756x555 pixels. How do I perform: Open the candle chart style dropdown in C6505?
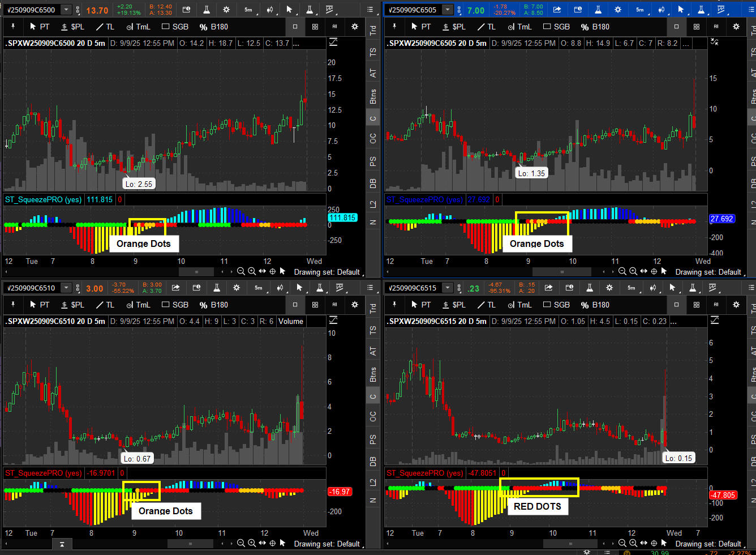tap(660, 10)
